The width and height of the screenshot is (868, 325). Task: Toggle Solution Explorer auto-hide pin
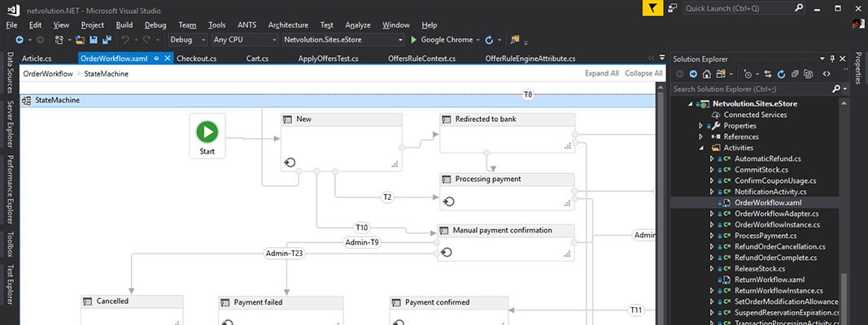coord(832,58)
